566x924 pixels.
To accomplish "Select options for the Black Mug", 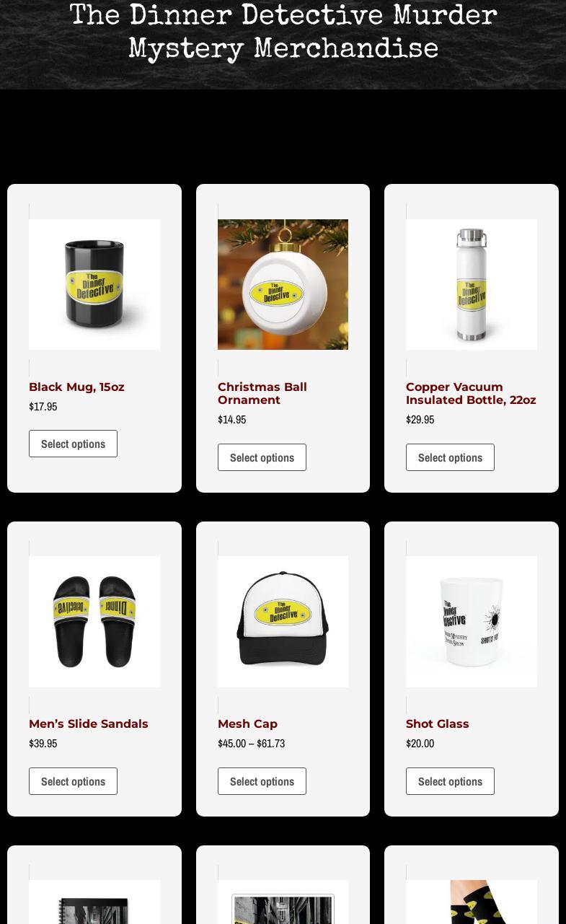I will [x=73, y=444].
